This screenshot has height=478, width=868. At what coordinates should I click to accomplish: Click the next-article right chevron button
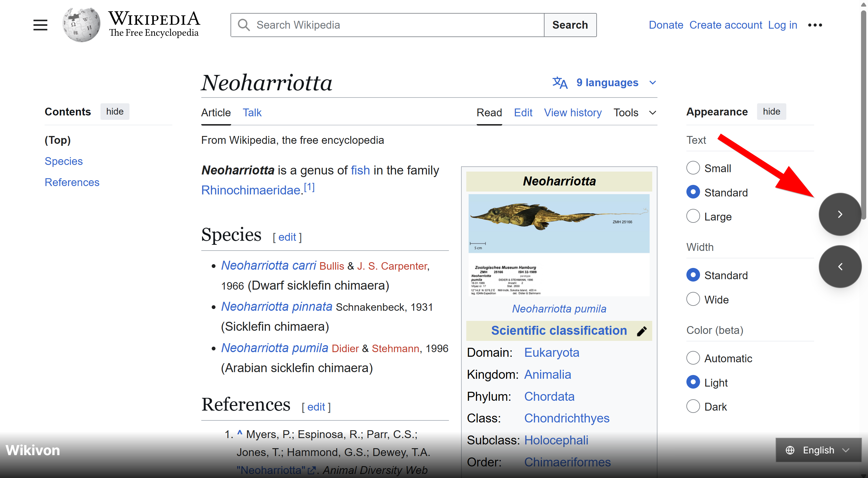click(x=840, y=214)
